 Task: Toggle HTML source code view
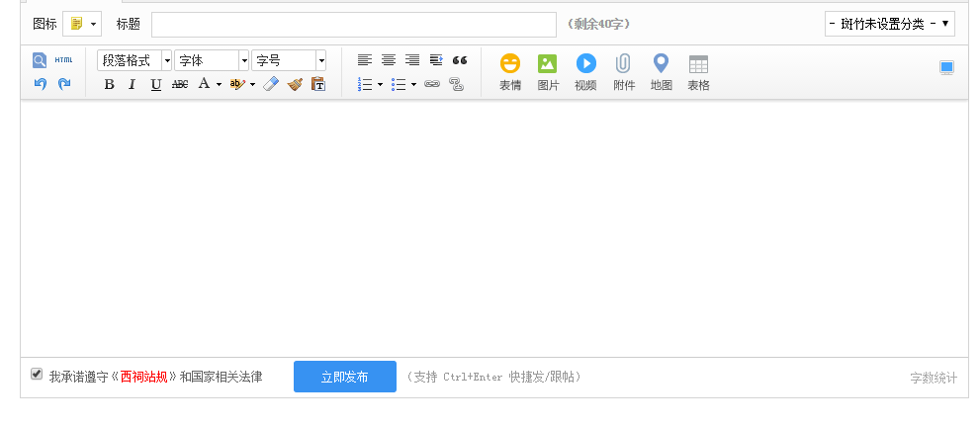[x=63, y=60]
